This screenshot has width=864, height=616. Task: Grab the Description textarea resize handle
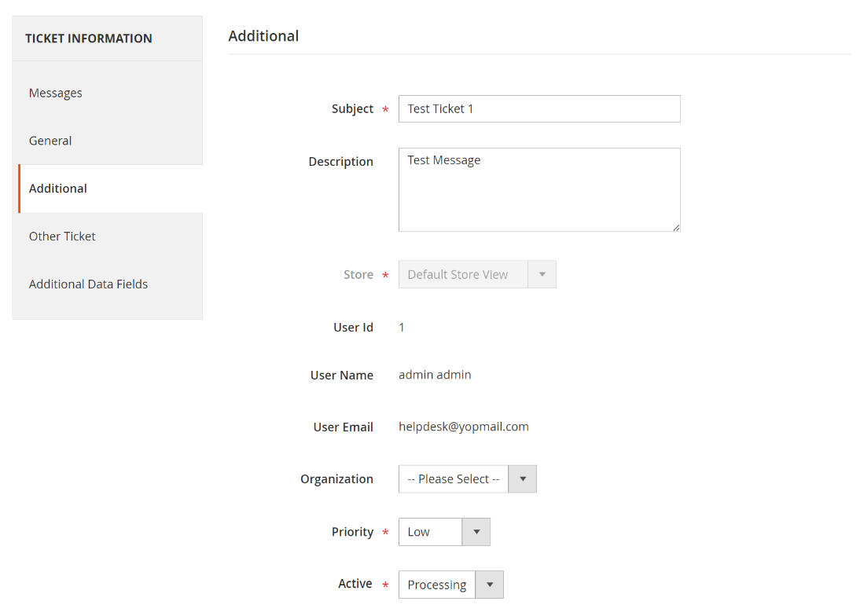pyautogui.click(x=676, y=227)
